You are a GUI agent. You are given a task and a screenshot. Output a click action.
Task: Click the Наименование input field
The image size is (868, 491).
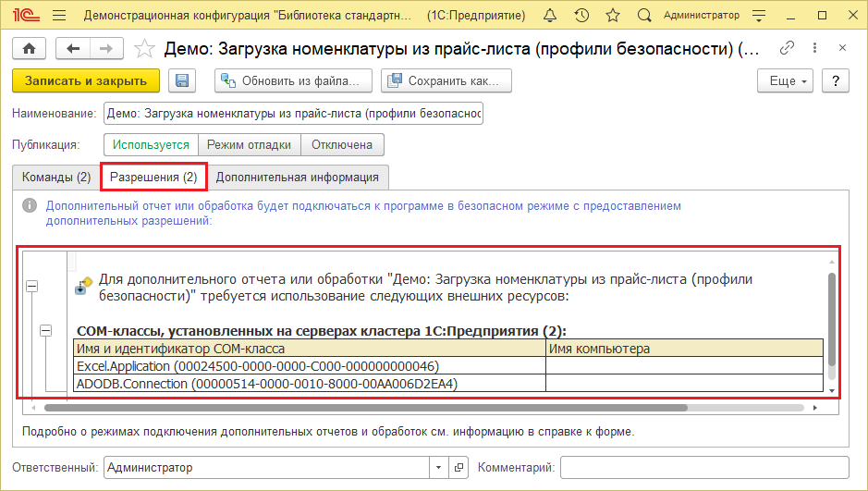point(293,114)
